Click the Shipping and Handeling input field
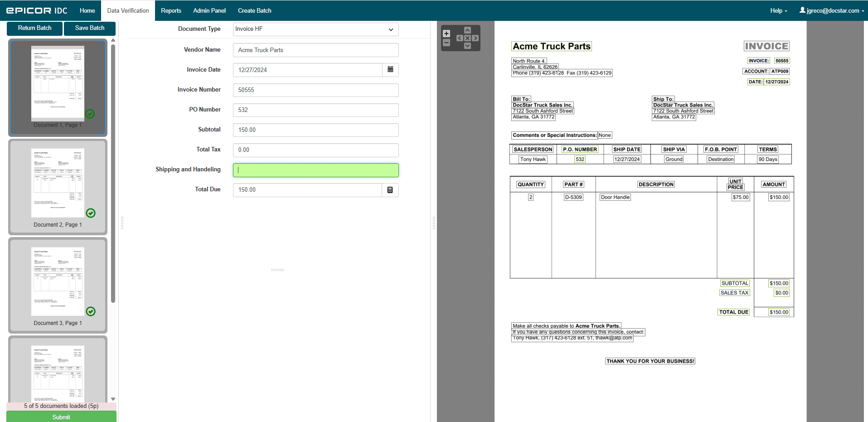The height and width of the screenshot is (422, 868). tap(315, 170)
